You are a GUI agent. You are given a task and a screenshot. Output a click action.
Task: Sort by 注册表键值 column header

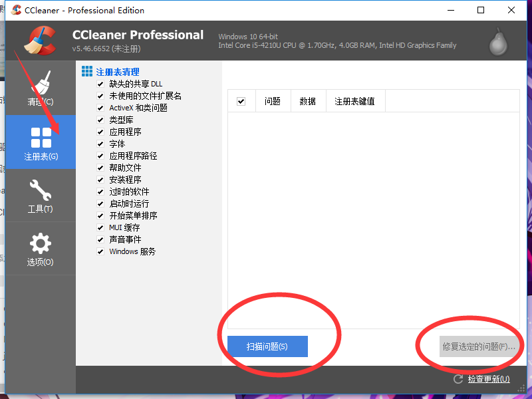(355, 101)
